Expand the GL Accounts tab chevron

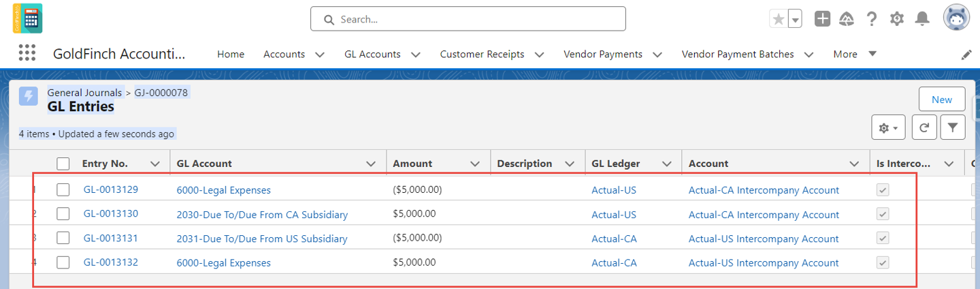pos(416,55)
